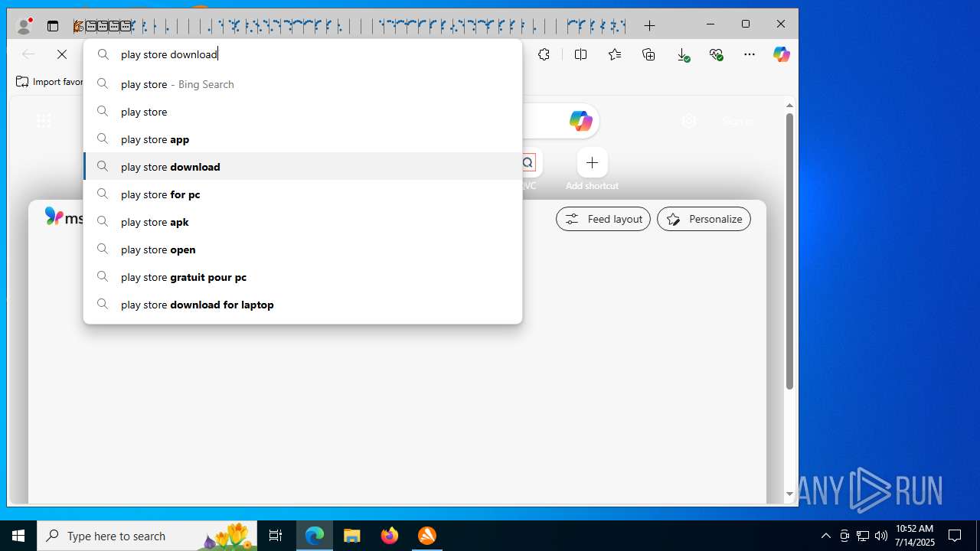Viewport: 980px width, 551px height.
Task: Open the Windows Start menu
Action: (18, 536)
